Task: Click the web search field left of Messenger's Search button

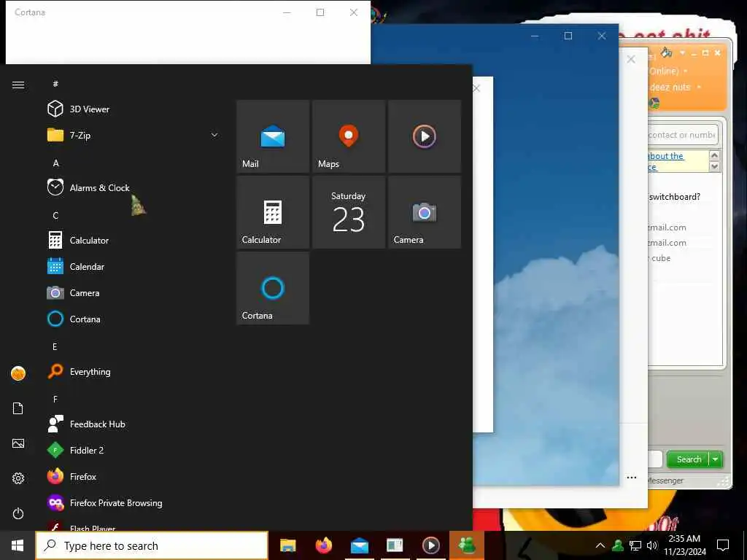Action: pos(655,459)
